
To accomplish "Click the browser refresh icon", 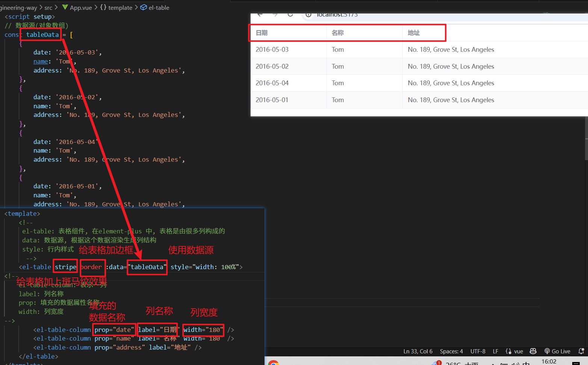I will pos(290,14).
